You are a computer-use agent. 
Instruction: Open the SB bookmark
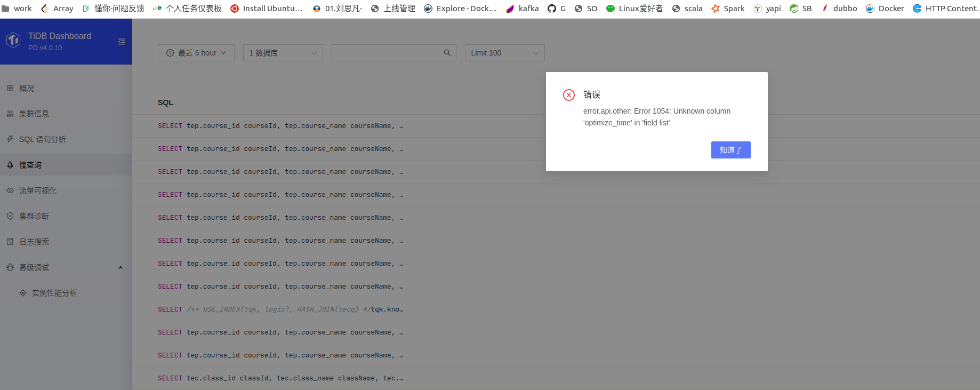tap(801, 9)
